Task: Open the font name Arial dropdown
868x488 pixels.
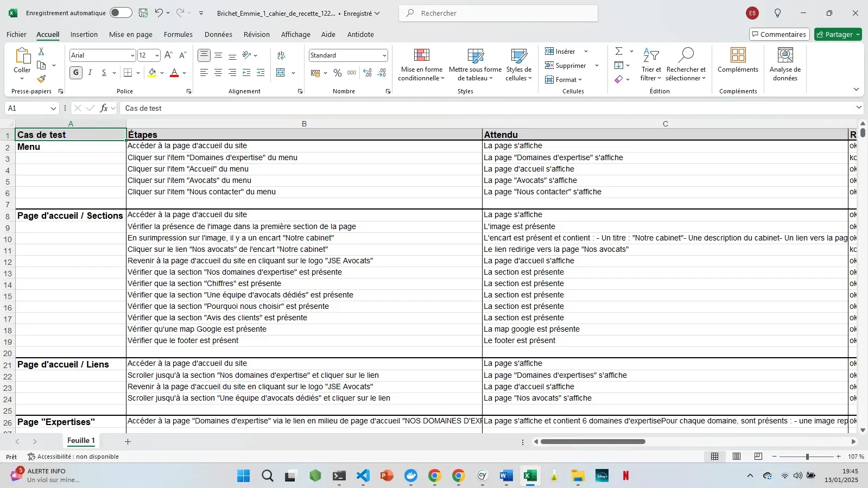Action: [x=132, y=55]
